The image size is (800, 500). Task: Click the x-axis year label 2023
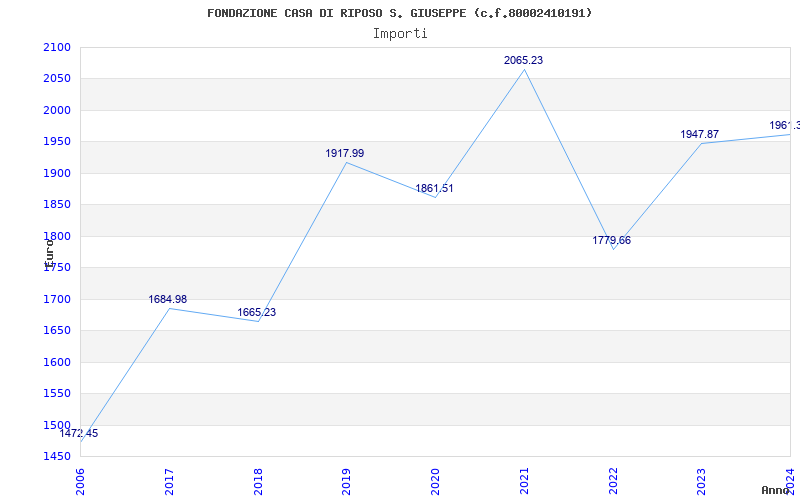(702, 481)
